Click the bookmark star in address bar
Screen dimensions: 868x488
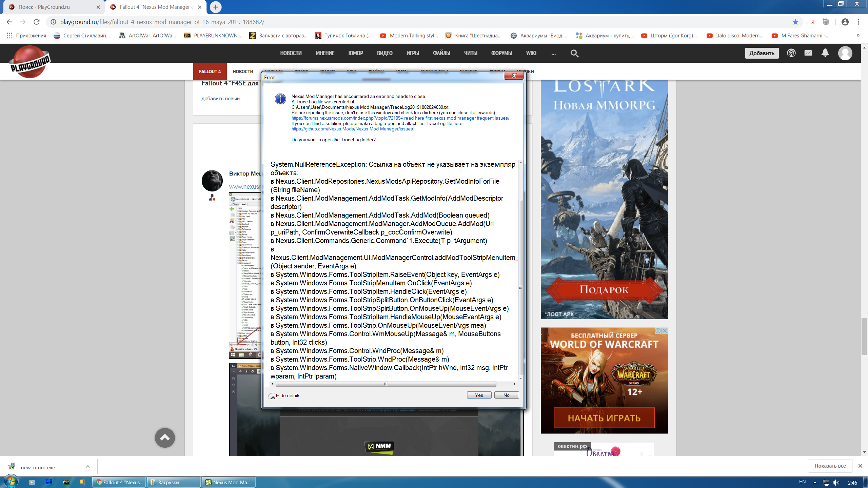pos(795,22)
